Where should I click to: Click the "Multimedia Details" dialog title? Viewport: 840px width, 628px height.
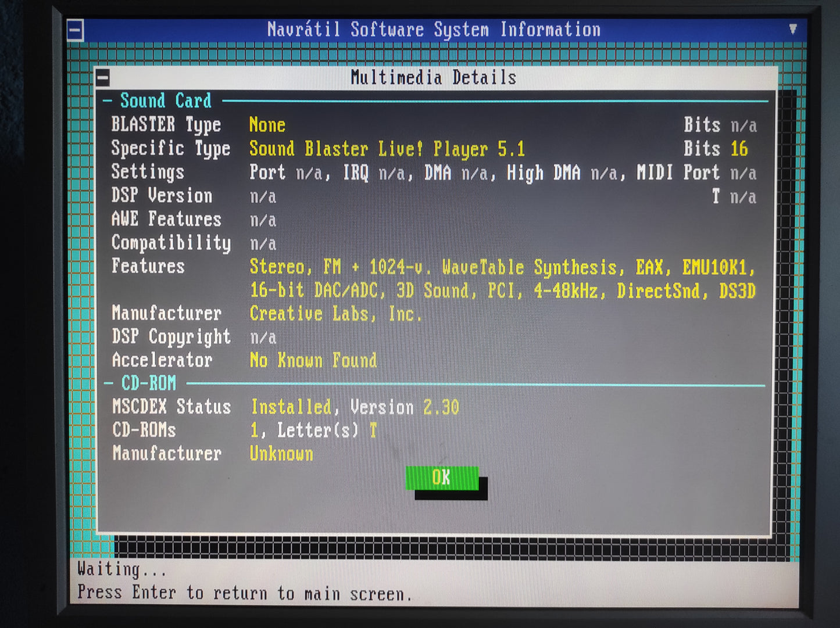point(433,77)
